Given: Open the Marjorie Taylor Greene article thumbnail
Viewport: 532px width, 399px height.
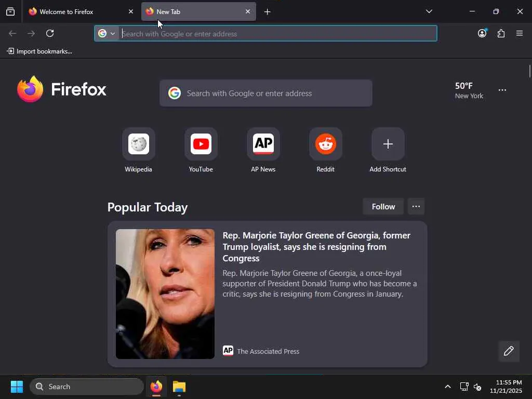Looking at the screenshot, I should coord(165,294).
